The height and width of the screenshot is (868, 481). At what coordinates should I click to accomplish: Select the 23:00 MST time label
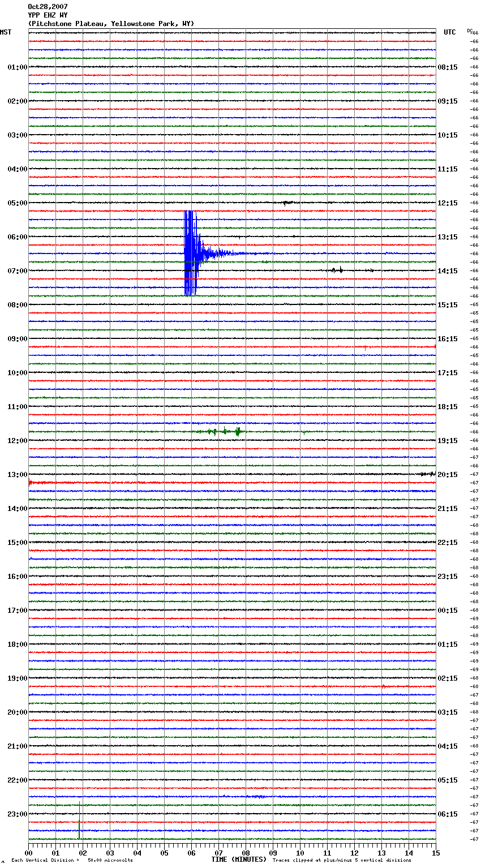(x=17, y=814)
